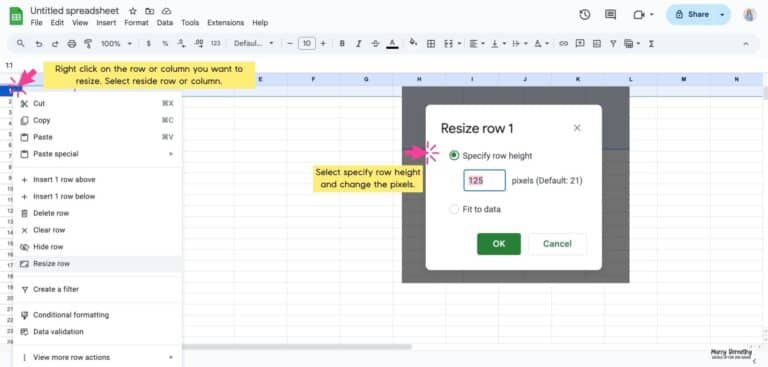Image resolution: width=768 pixels, height=367 pixels.
Task: Open the Extensions menu
Action: [225, 23]
